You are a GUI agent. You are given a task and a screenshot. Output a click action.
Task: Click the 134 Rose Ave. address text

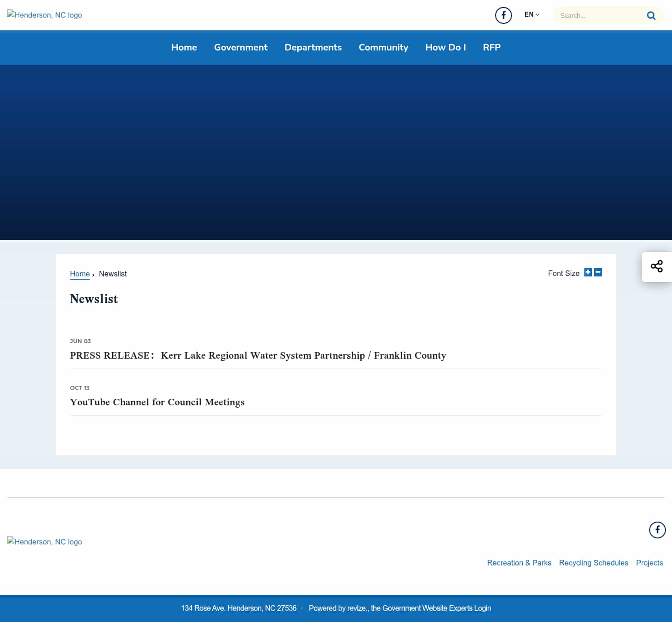point(239,608)
